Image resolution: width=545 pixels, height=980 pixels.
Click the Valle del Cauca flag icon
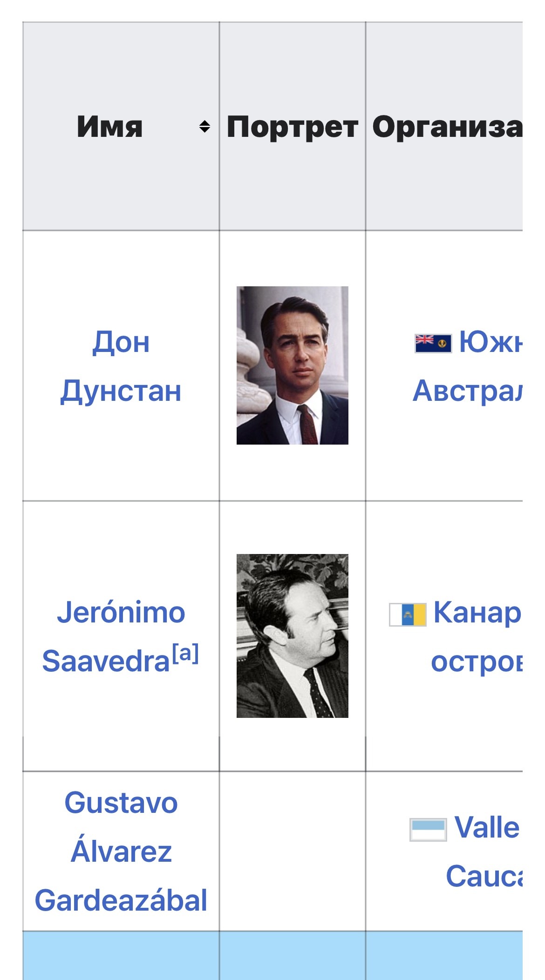point(428,830)
